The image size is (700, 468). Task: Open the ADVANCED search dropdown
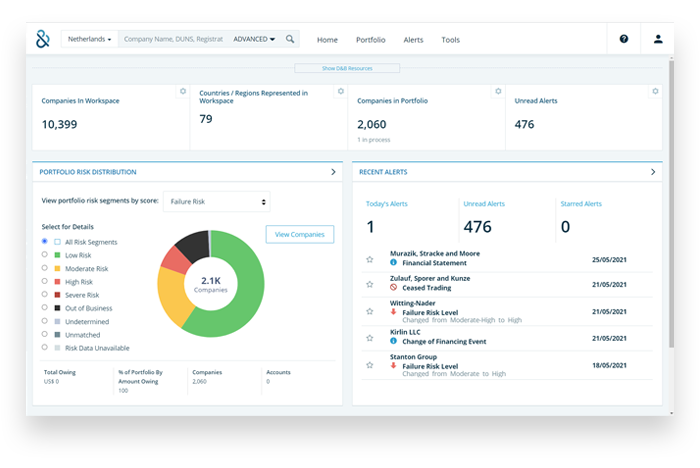254,39
